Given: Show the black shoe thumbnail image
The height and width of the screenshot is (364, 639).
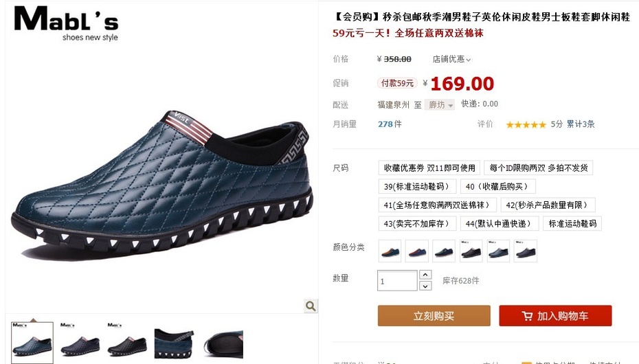Looking at the screenshot, I should tap(126, 341).
